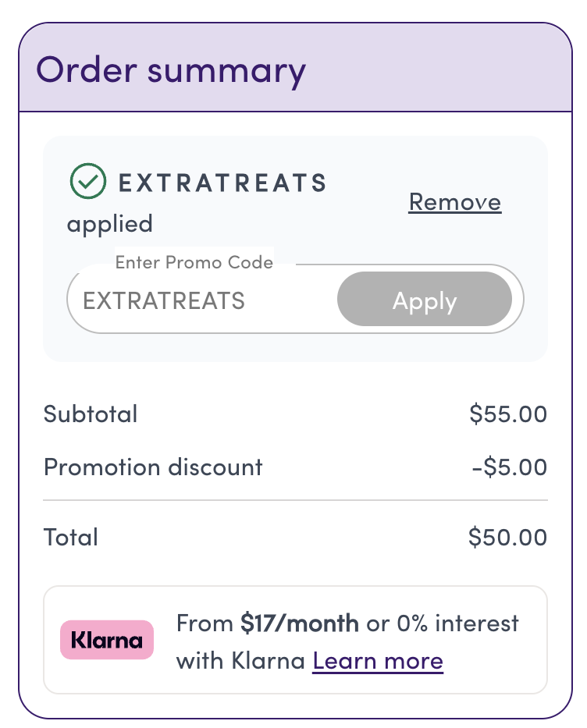Click the green checkmark applied icon
Image resolution: width=587 pixels, height=728 pixels.
(87, 182)
